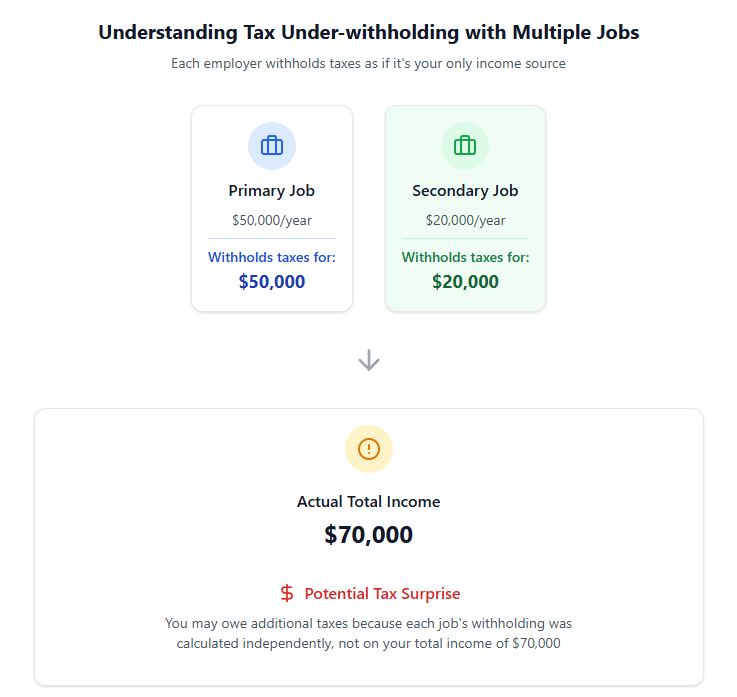Click the $50,000/year salary text
This screenshot has height=697, width=737.
[272, 220]
